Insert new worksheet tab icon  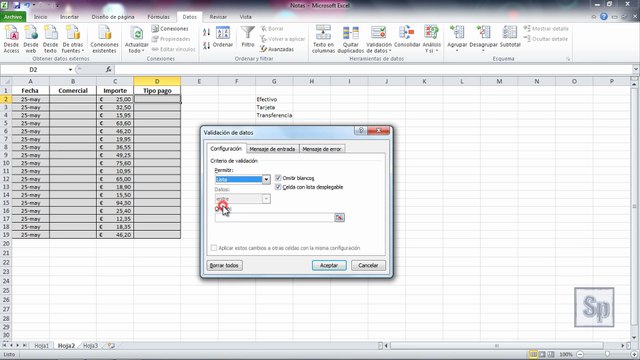coord(111,345)
